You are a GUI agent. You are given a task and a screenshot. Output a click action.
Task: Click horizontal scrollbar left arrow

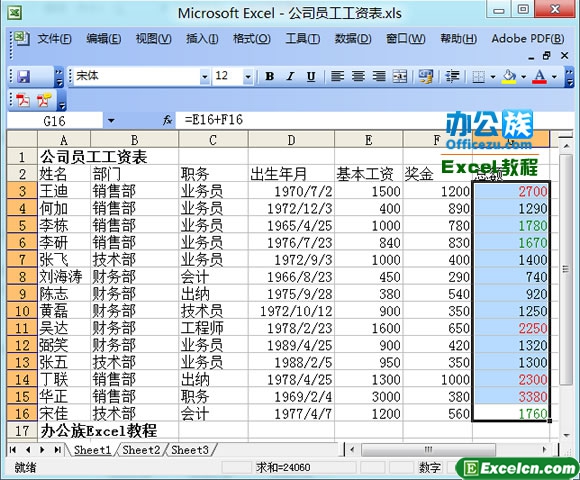352,450
